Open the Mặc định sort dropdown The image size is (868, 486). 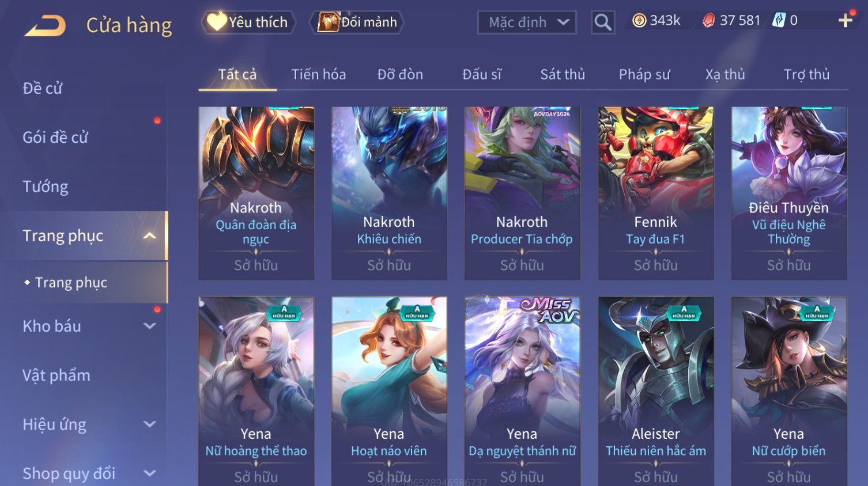point(527,22)
